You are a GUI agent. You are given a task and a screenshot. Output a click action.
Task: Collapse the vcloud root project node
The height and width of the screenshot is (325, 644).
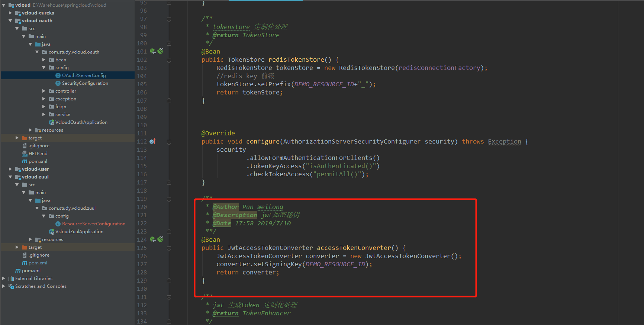(4, 5)
